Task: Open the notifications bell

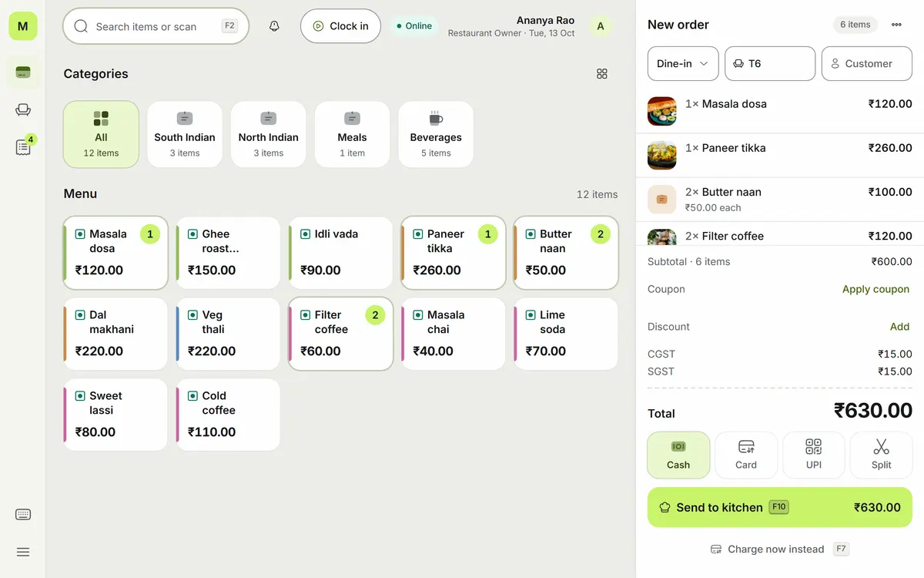Action: point(274,26)
